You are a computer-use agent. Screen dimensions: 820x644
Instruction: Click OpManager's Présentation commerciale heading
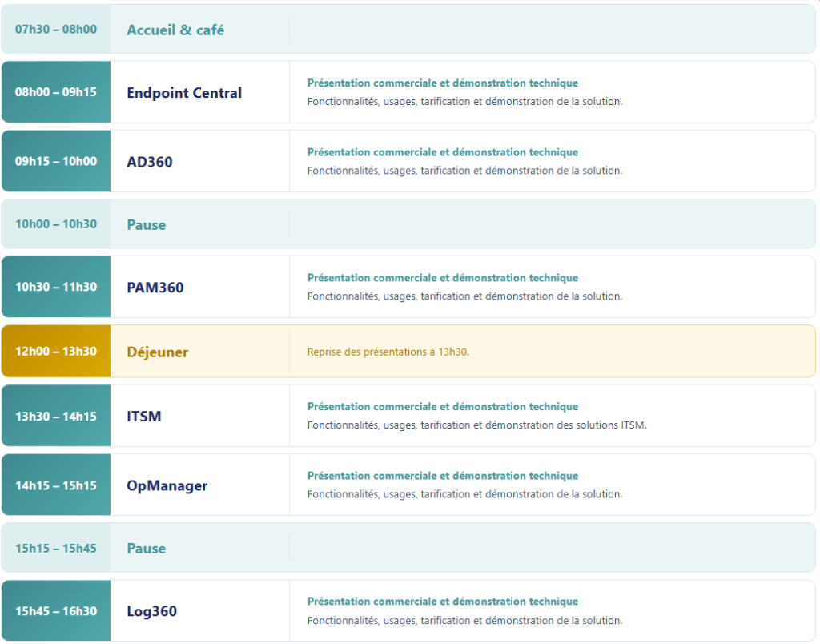442,476
